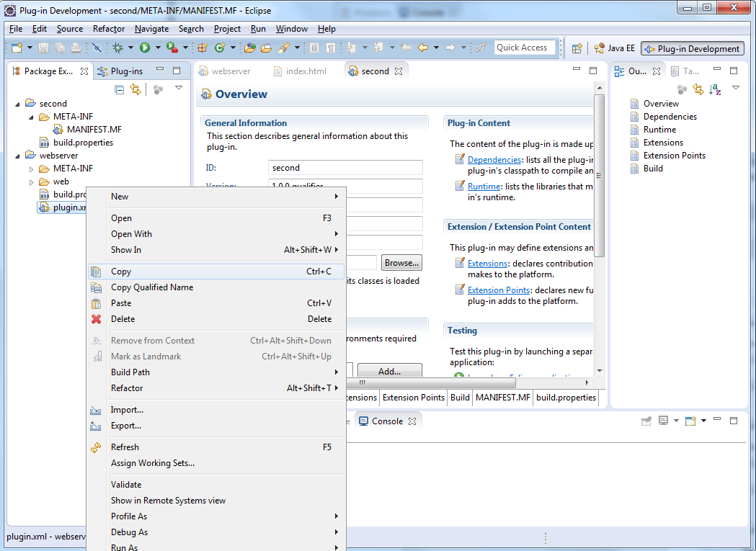The image size is (756, 551).
Task: Click the Open Type icon
Action: click(x=250, y=48)
